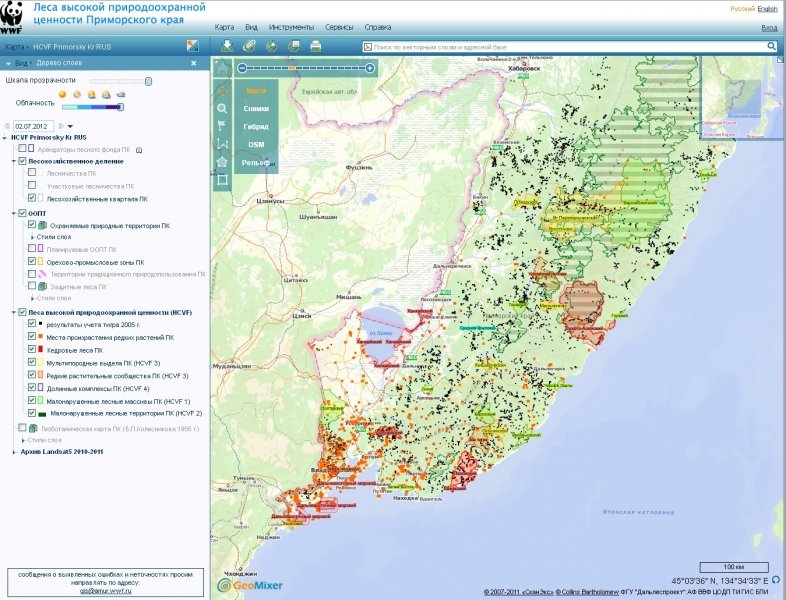The image size is (786, 600).
Task: Select the magnifier zoom tool on map
Action: [222, 108]
